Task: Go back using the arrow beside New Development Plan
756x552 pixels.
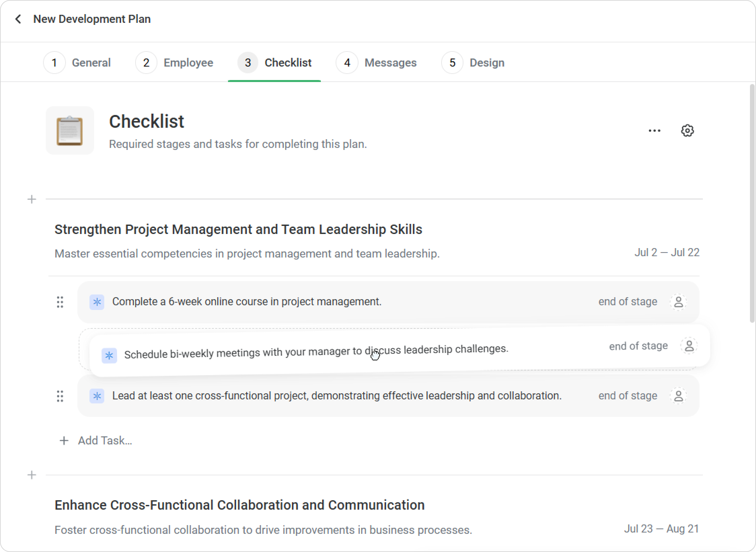Action: (18, 19)
